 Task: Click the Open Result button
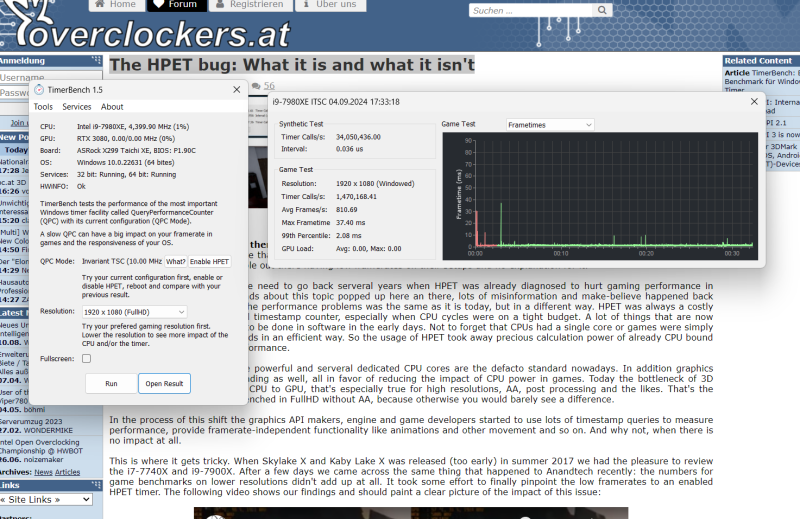[x=164, y=384]
